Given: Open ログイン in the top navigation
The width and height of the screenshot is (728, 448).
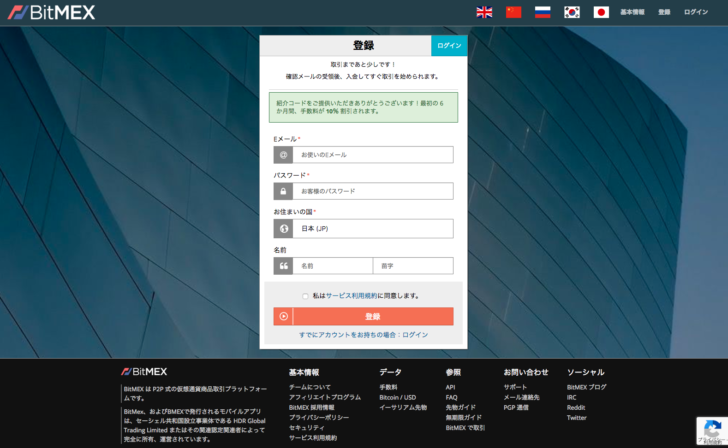Looking at the screenshot, I should pyautogui.click(x=696, y=12).
